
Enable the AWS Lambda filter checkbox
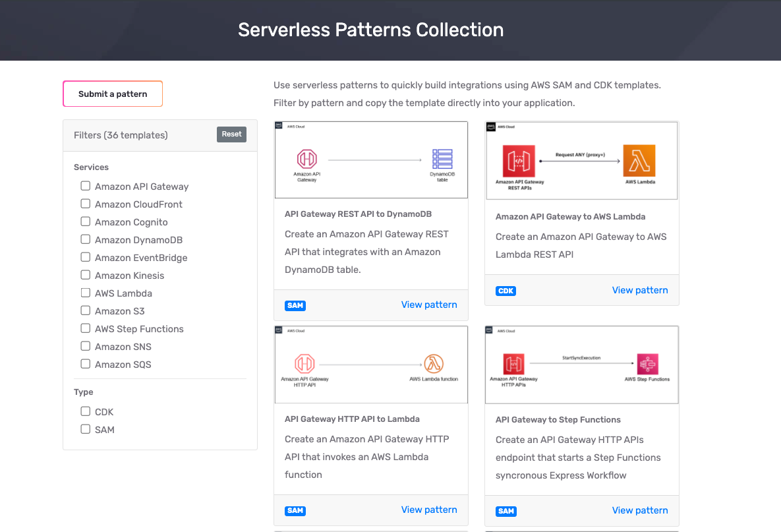[86, 293]
